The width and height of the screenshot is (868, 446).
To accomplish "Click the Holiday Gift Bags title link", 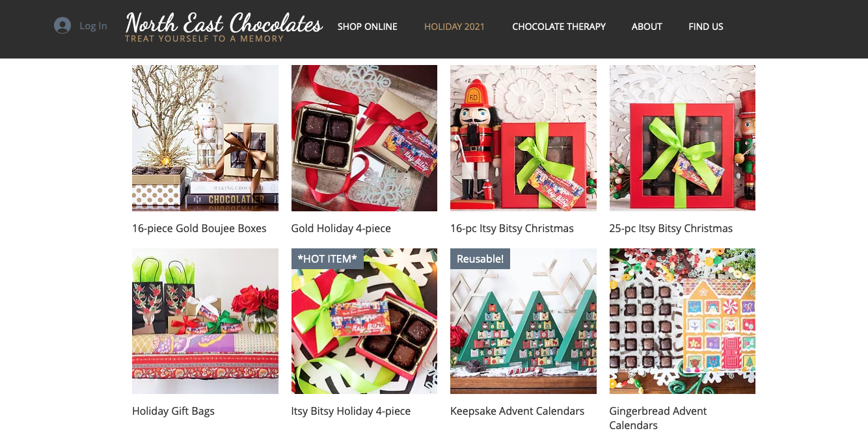I will [x=173, y=411].
